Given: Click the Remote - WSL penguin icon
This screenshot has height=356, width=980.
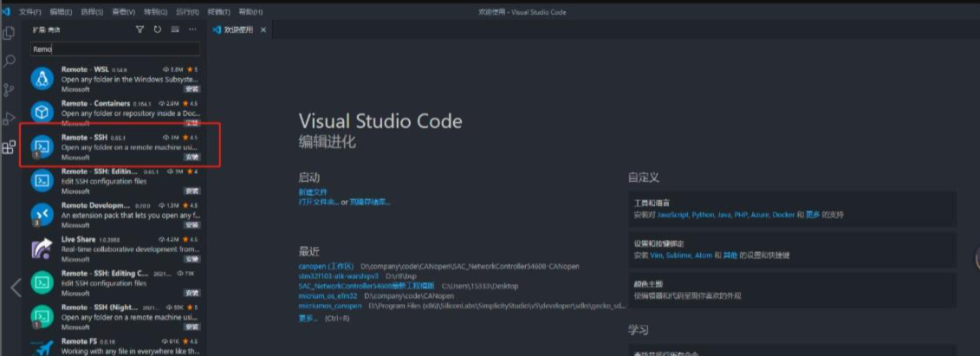Looking at the screenshot, I should tap(42, 79).
